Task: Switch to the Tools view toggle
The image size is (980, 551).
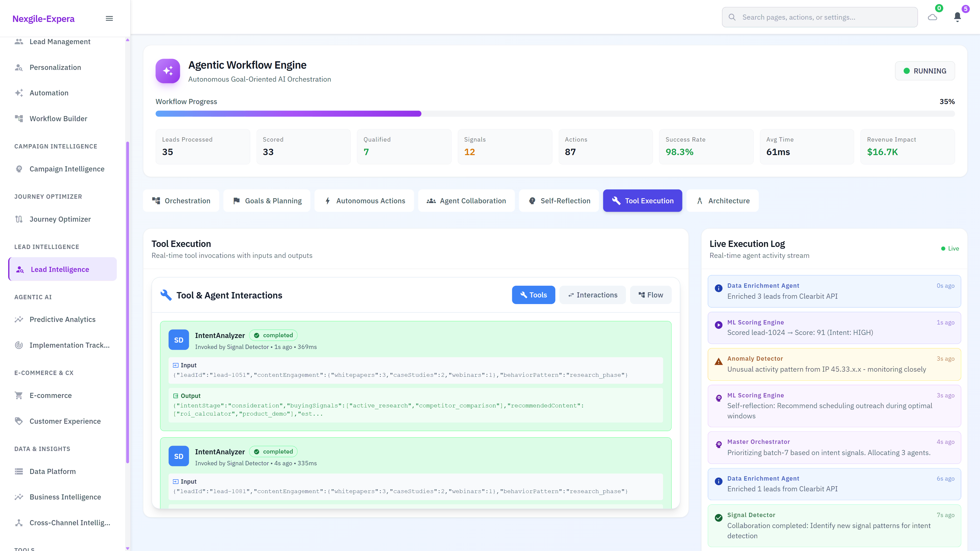Action: (533, 295)
